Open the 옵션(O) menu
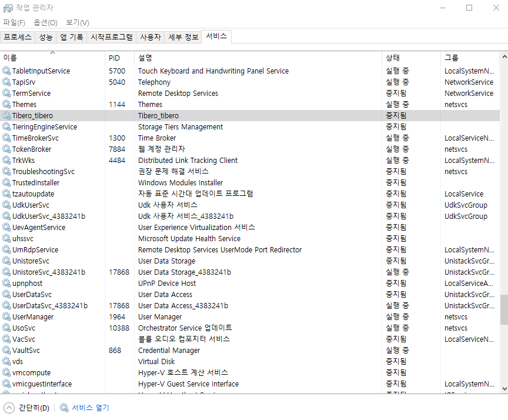Image resolution: width=508 pixels, height=420 pixels. click(45, 23)
